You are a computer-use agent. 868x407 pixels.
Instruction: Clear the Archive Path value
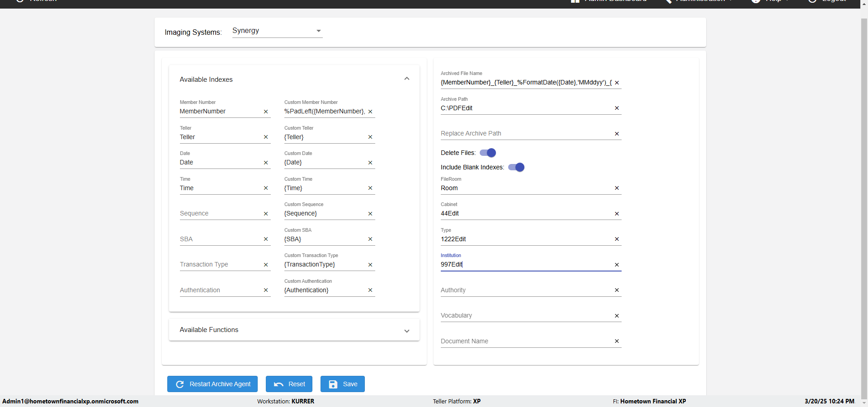[x=617, y=108]
